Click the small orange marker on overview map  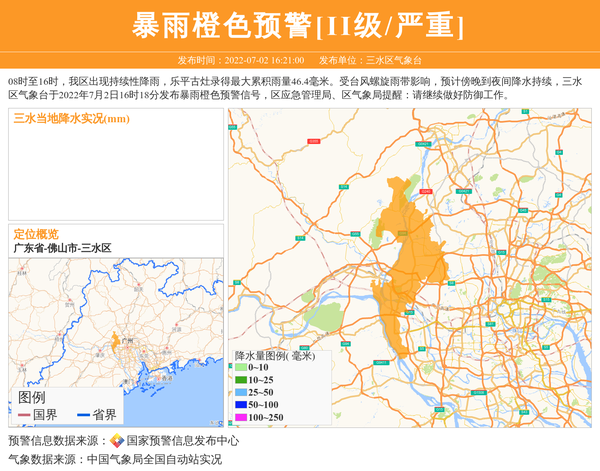[116, 342]
